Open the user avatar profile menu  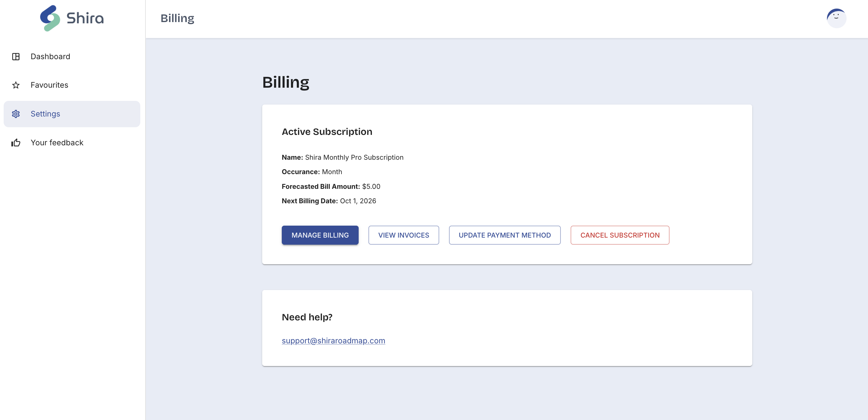pyautogui.click(x=836, y=18)
